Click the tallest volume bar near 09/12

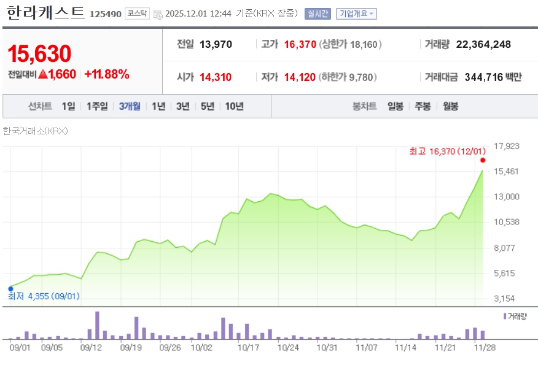click(97, 325)
